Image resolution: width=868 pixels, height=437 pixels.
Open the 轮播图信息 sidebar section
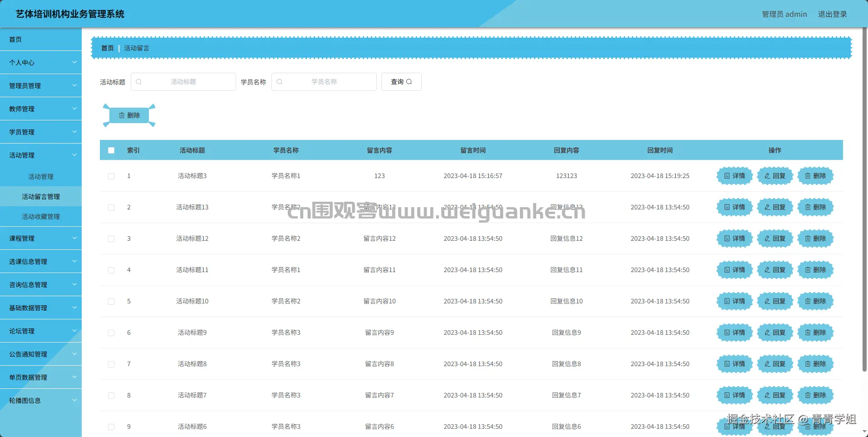(41, 401)
